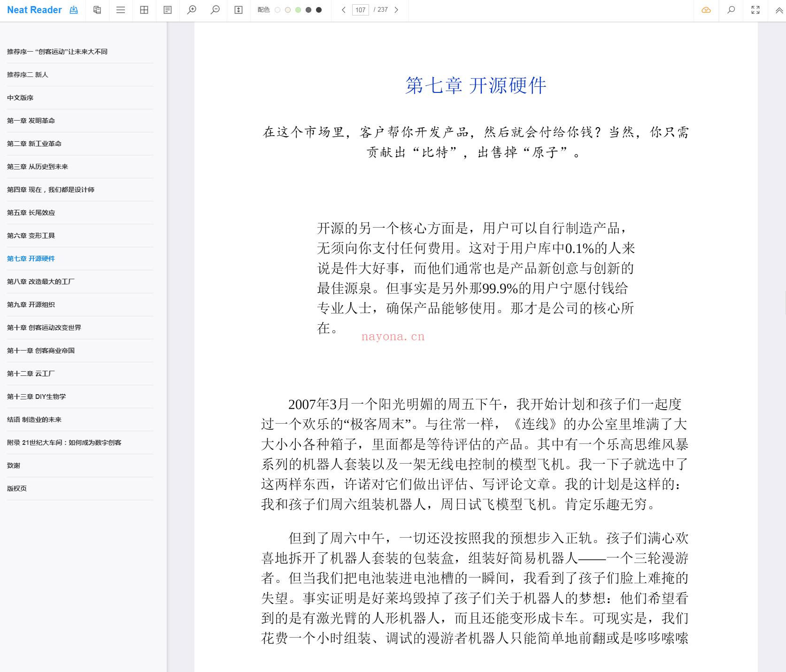
Task: Toggle the table of contents list icon
Action: click(x=121, y=10)
